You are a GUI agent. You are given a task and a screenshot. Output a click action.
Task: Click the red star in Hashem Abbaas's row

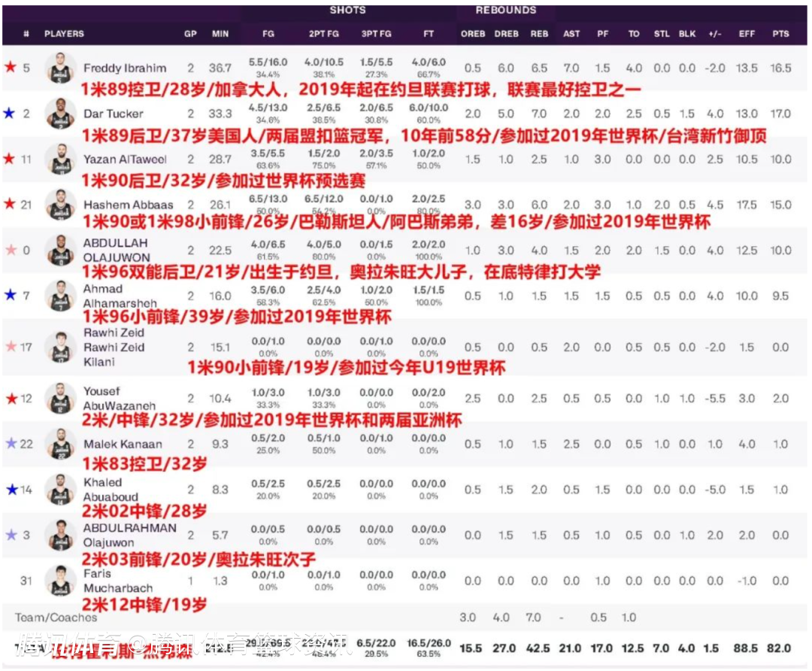point(9,204)
